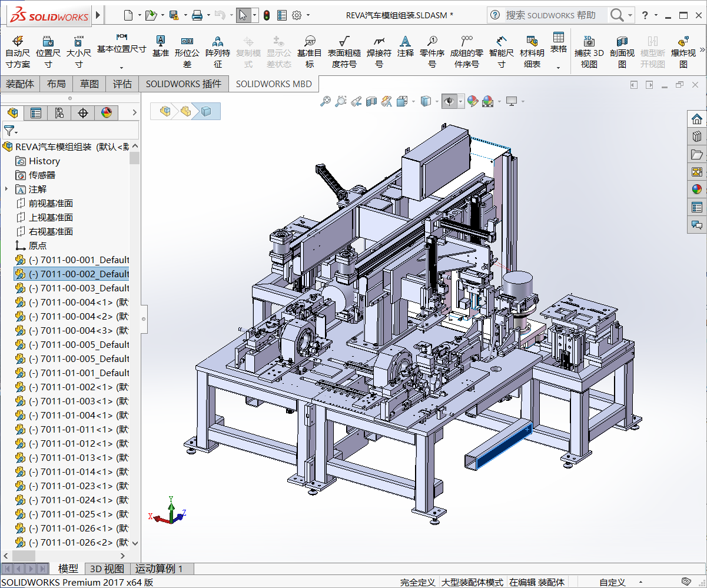
Task: Toggle the Hide/Show Items eye button
Action: click(449, 101)
